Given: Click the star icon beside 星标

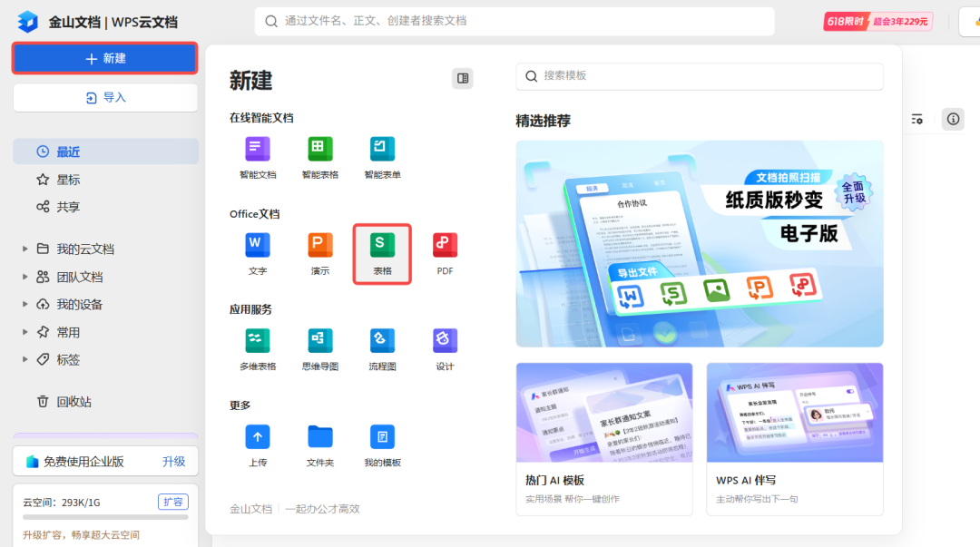Looking at the screenshot, I should [43, 180].
